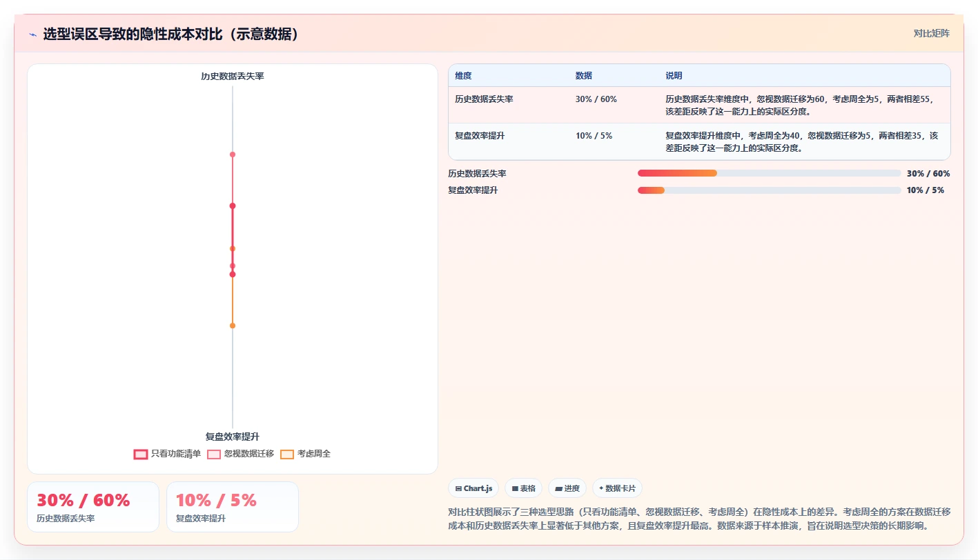Click the 对比矩阵 label in the header
This screenshot has width=978, height=560.
tap(931, 33)
